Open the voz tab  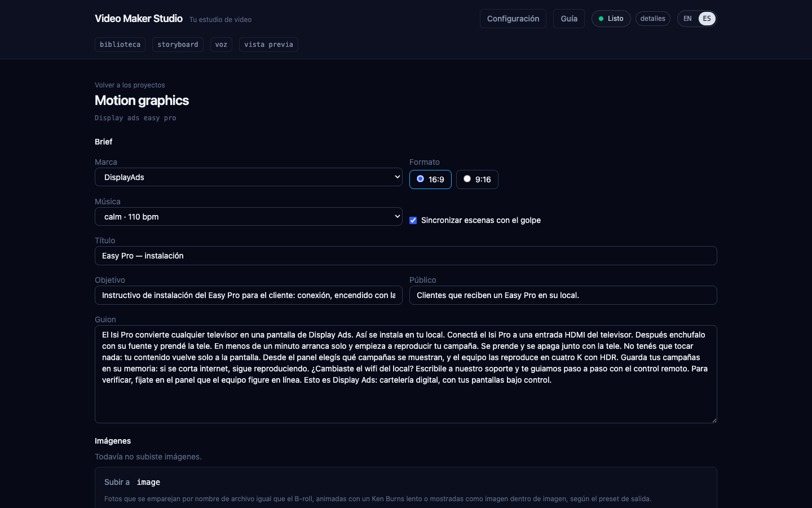pos(221,45)
